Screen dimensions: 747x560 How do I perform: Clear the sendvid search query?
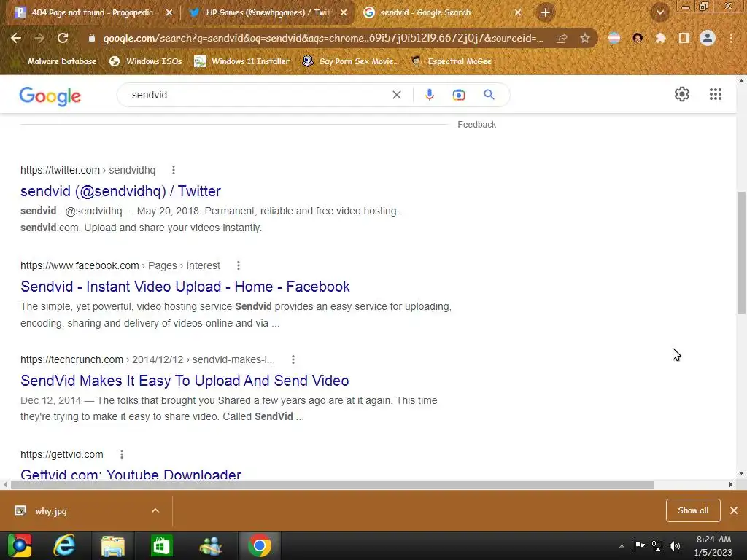(396, 95)
